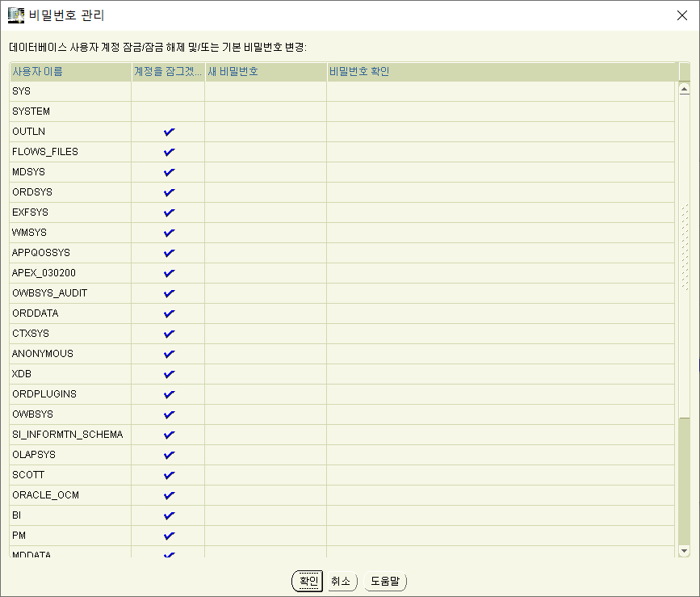The width and height of the screenshot is (700, 597).
Task: Toggle the lock checkmark for OUTLN
Action: pos(169,132)
